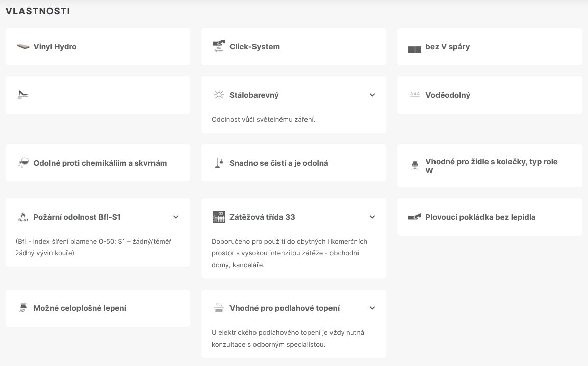Click the Click-System icon

click(x=218, y=47)
